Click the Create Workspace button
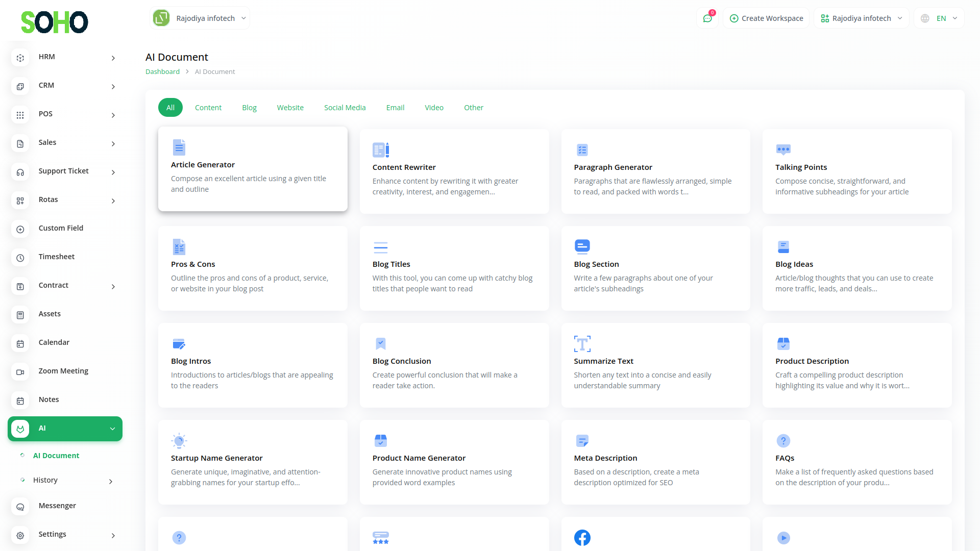 point(766,18)
